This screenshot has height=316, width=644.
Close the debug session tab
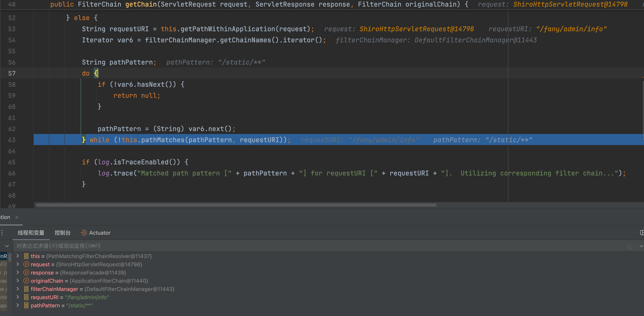[x=17, y=217]
